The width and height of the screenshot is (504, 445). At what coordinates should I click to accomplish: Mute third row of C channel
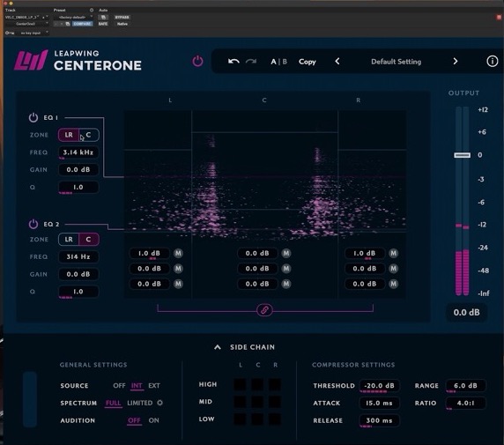[x=286, y=284]
